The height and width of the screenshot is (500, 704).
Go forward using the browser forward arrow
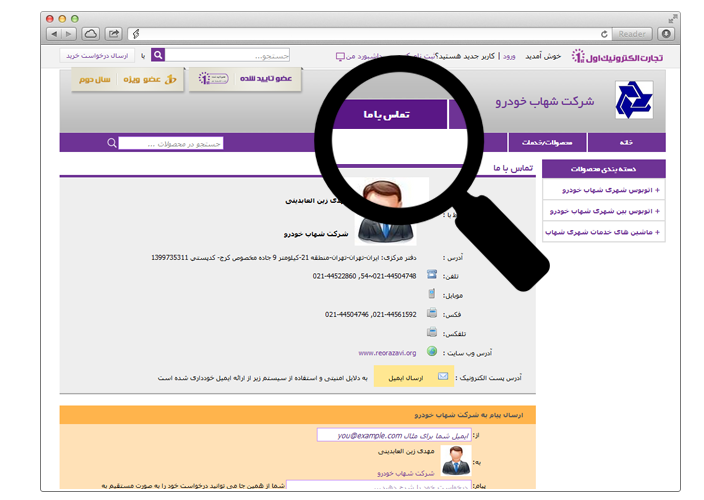point(69,34)
